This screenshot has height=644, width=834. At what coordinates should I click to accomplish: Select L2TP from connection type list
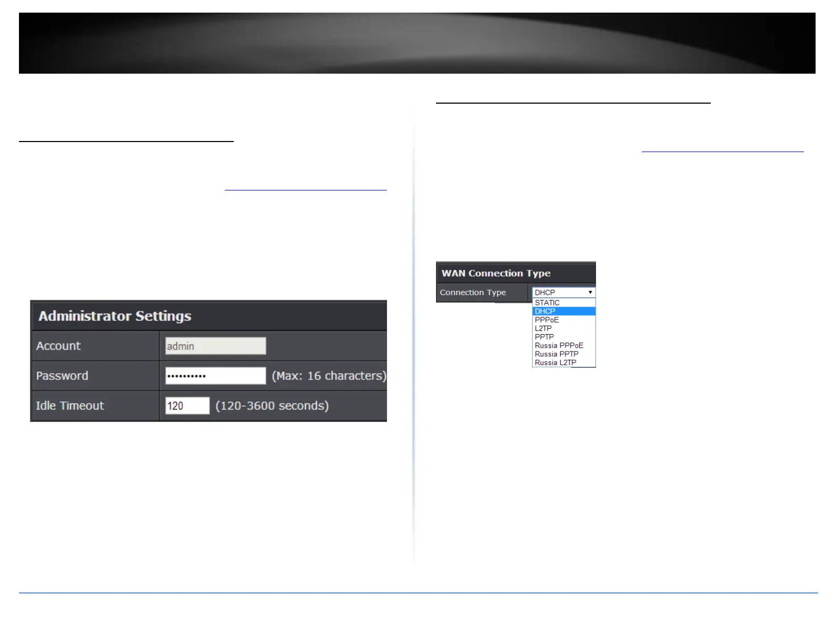pos(564,328)
